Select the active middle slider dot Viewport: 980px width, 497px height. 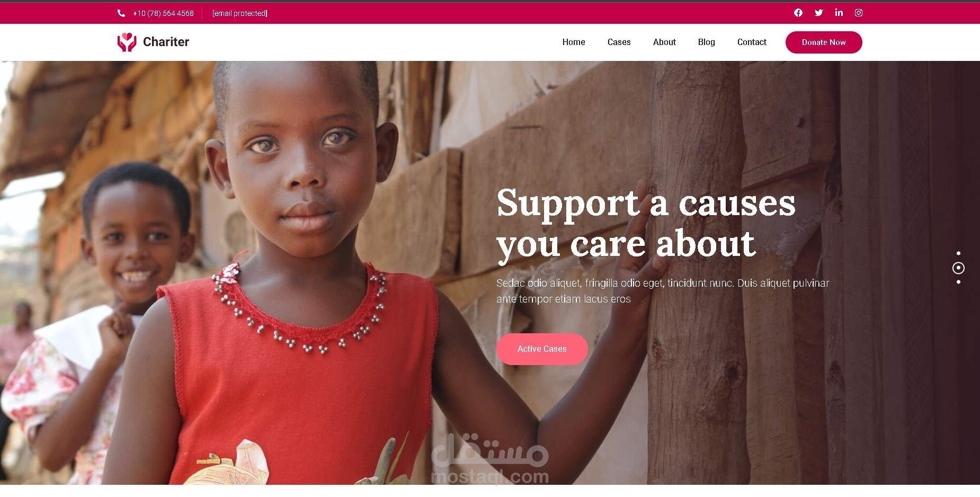coord(958,268)
